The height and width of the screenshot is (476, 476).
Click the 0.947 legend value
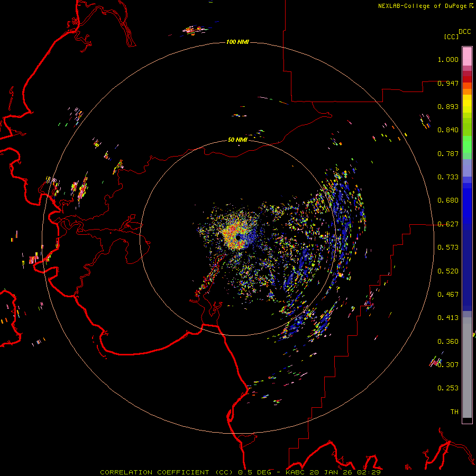[448, 83]
